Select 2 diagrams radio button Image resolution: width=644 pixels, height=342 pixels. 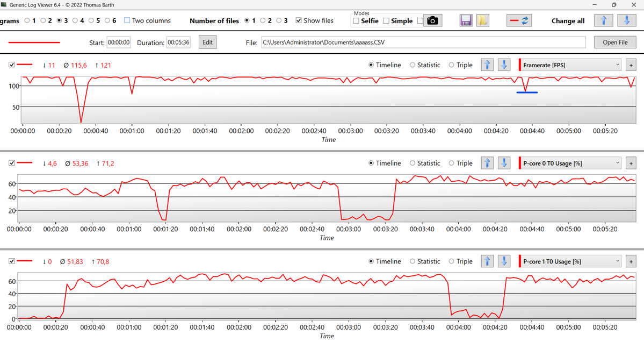43,20
